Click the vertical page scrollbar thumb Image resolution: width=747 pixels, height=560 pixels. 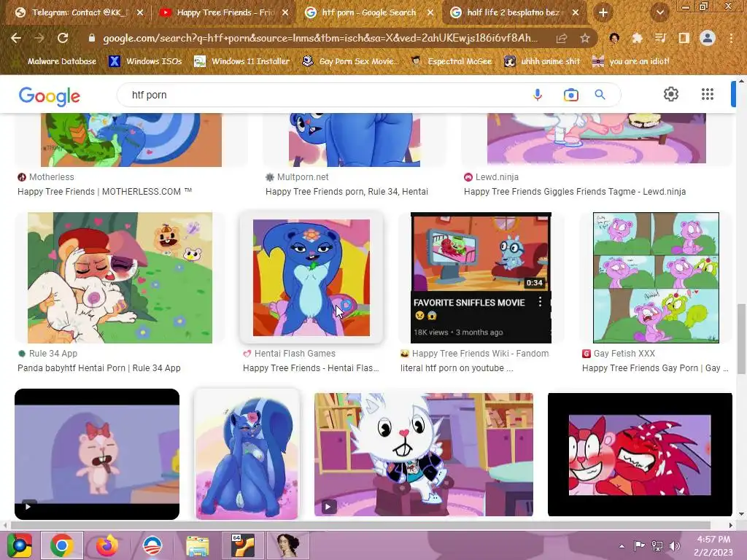pyautogui.click(x=741, y=339)
